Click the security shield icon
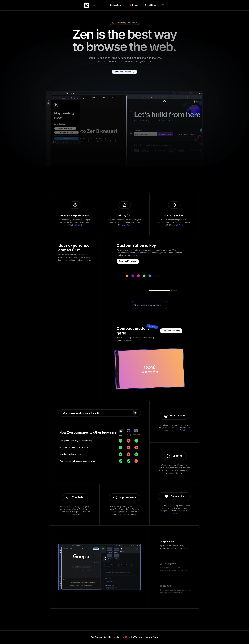249x644 pixels. [174, 205]
